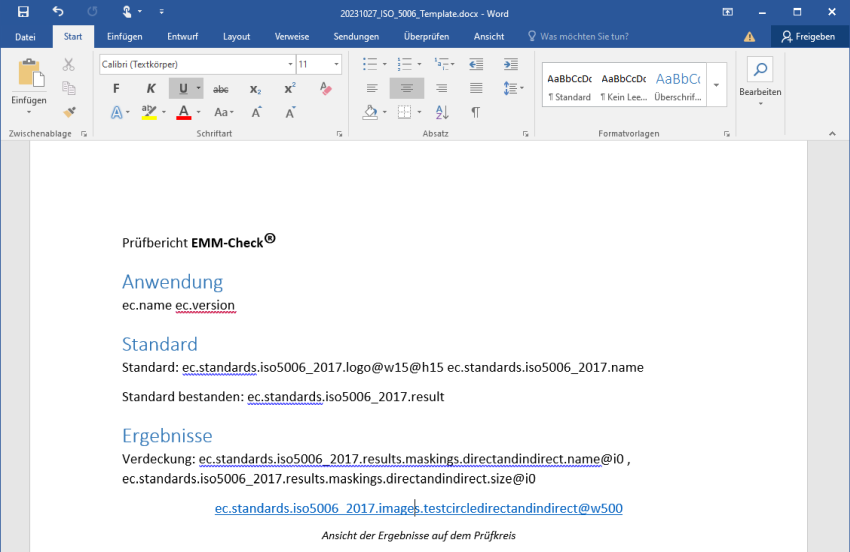
Task: Switch to Sendungen tab
Action: [356, 37]
